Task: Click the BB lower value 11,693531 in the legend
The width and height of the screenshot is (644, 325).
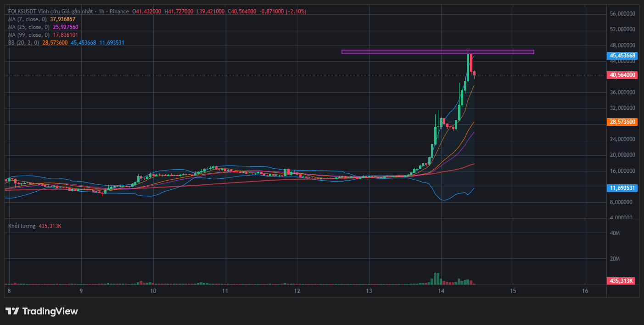Action: pyautogui.click(x=112, y=43)
